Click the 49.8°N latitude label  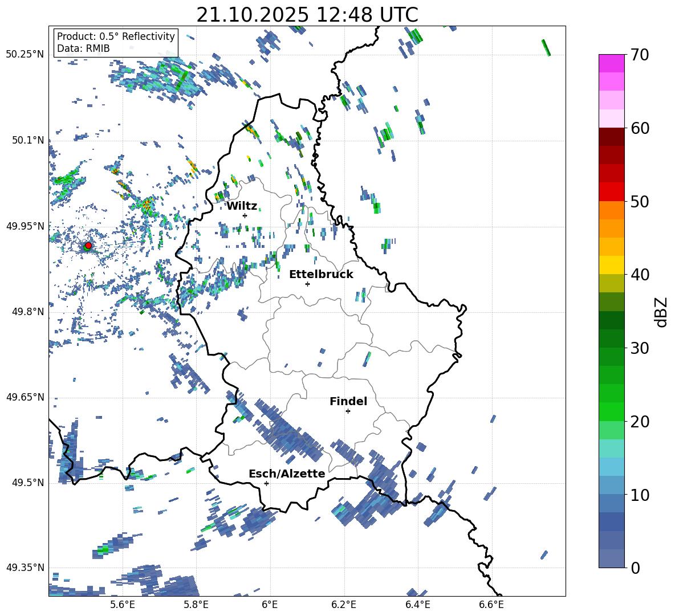pos(28,312)
